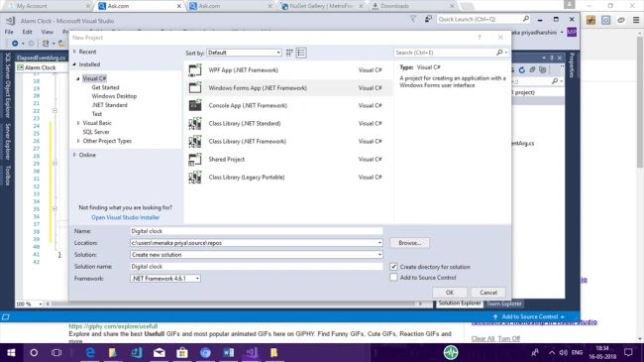Select the Class Library (.NET Framework) icon
This screenshot has width=644, height=362.
tap(195, 142)
